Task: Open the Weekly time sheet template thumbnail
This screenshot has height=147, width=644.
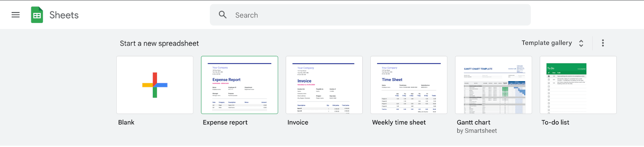Action: 409,85
